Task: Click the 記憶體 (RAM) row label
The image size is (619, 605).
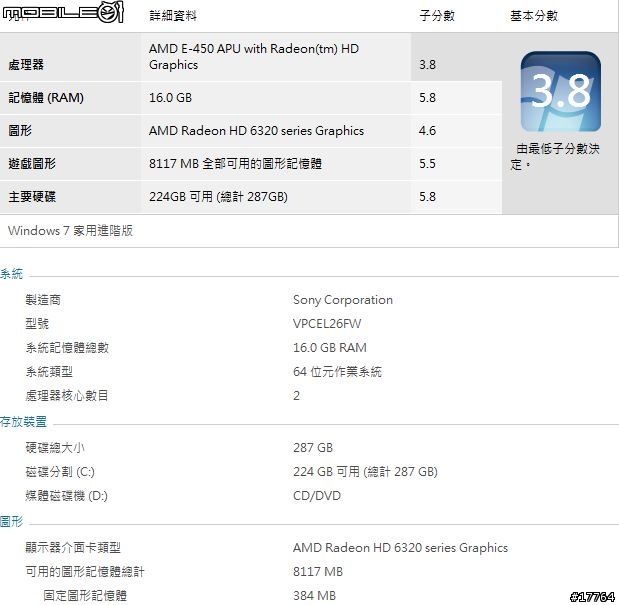Action: (x=46, y=97)
